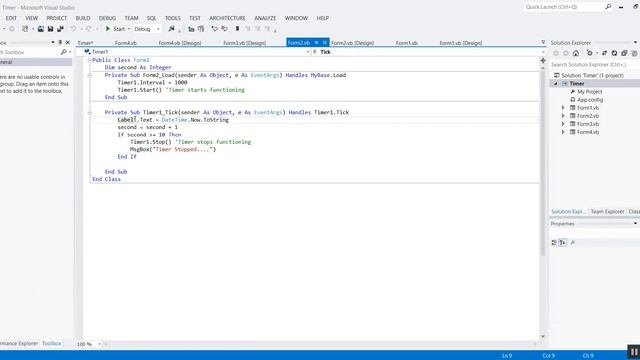The image size is (640, 360).
Task: Expand Form4.vb in Solution Explorer
Action: pos(563,132)
